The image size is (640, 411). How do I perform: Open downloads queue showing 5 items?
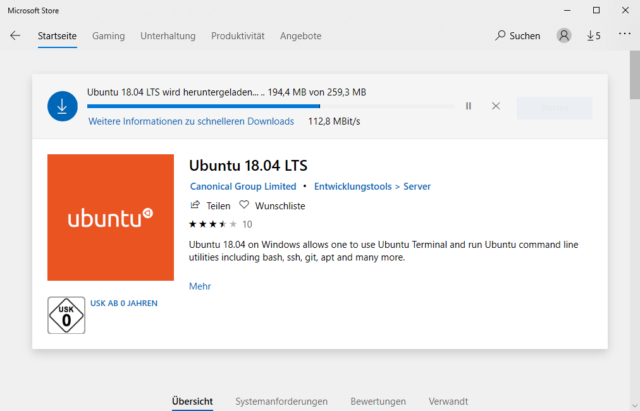(592, 36)
